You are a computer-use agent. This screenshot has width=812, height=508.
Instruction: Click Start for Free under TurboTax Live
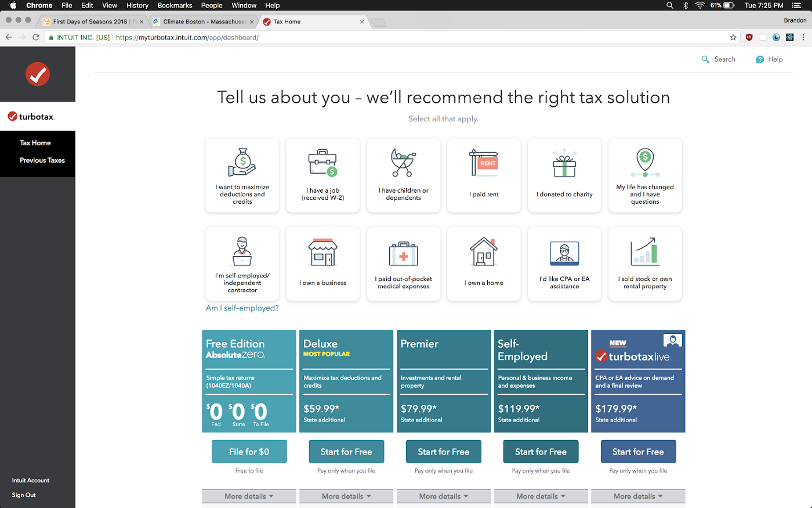(638, 452)
